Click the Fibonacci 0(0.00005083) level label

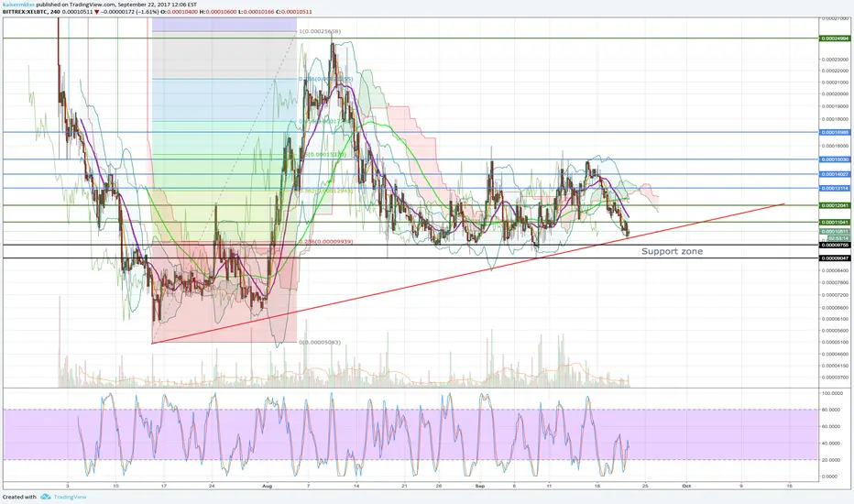(x=320, y=343)
